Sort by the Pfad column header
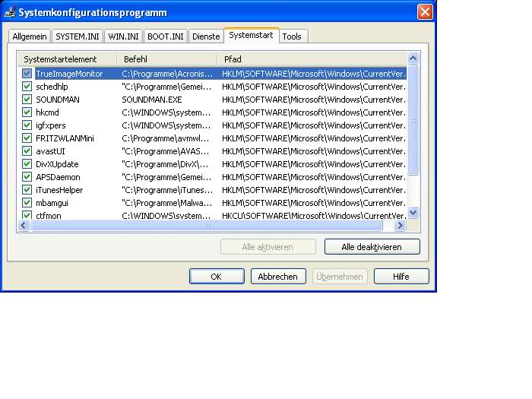Viewport: 532px width, 399px height. click(x=312, y=59)
